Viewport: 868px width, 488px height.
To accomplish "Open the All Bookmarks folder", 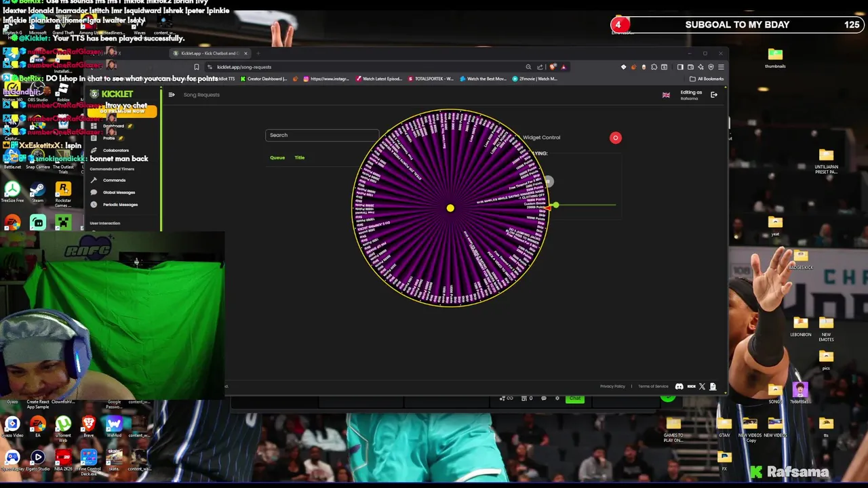I will (707, 79).
